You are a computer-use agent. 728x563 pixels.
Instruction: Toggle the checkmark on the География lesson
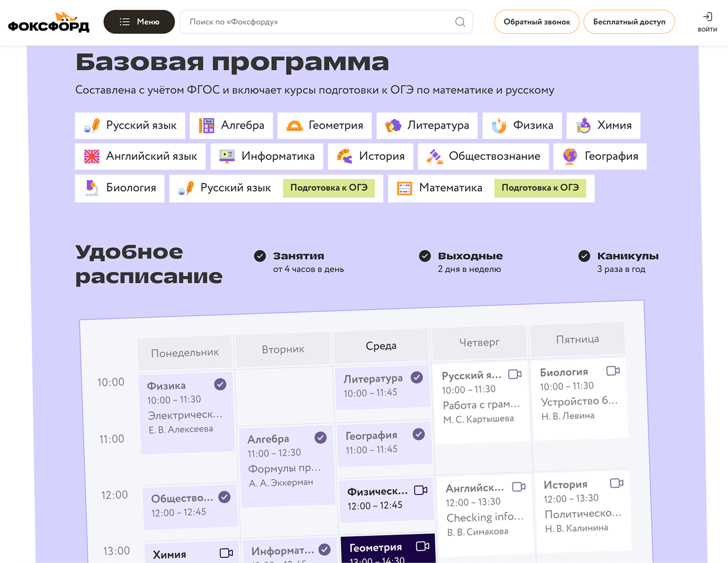(x=419, y=435)
